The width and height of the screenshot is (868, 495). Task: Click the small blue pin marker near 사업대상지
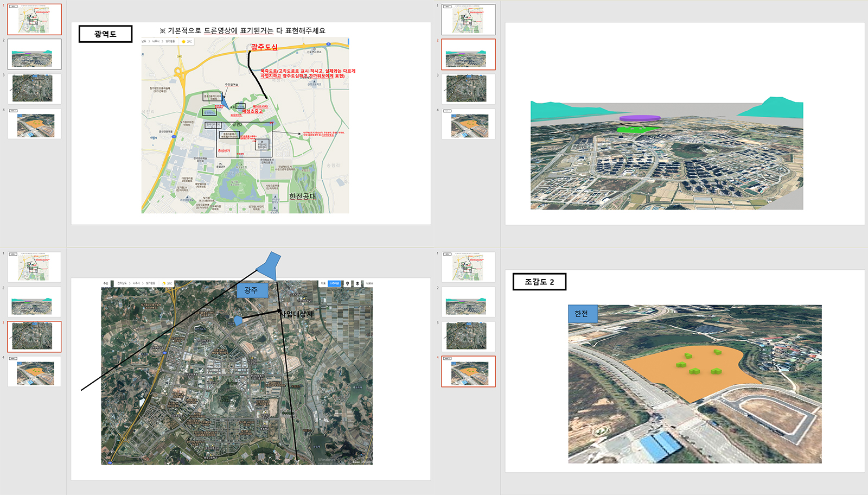pyautogui.click(x=238, y=320)
